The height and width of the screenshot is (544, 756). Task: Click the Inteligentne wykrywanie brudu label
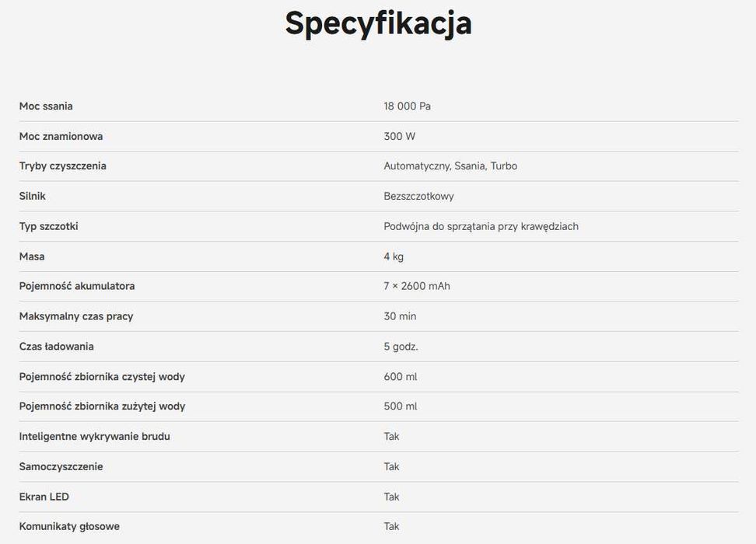click(x=94, y=437)
